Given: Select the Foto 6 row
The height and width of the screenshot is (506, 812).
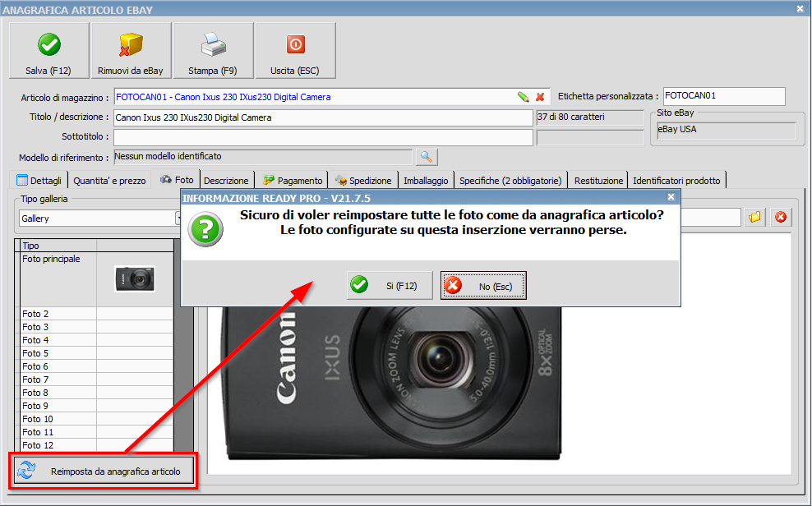Looking at the screenshot, I should coord(97,366).
